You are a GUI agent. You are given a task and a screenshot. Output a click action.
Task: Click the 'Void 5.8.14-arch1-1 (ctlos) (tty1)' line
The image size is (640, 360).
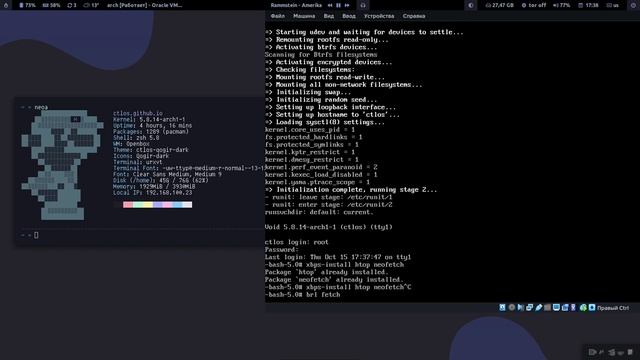coord(329,227)
